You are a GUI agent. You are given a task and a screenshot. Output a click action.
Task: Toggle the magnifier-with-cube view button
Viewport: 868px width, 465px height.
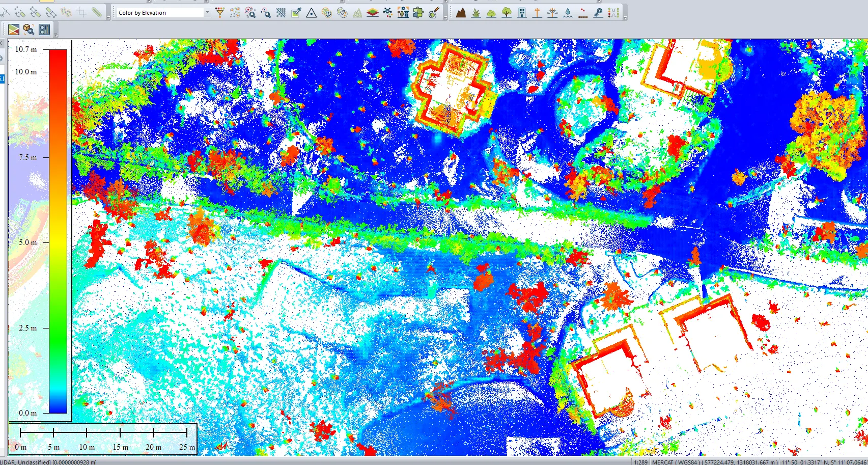click(x=29, y=29)
